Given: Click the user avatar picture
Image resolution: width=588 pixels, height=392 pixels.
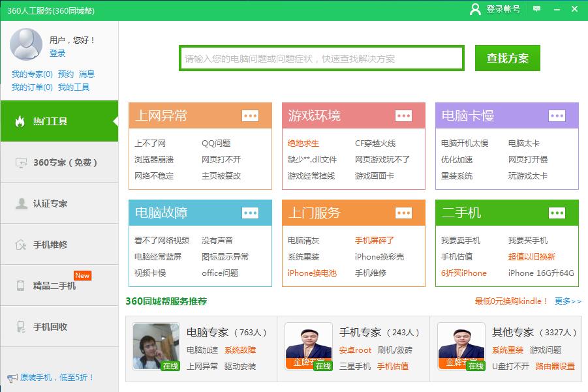Looking at the screenshot, I should (26, 44).
